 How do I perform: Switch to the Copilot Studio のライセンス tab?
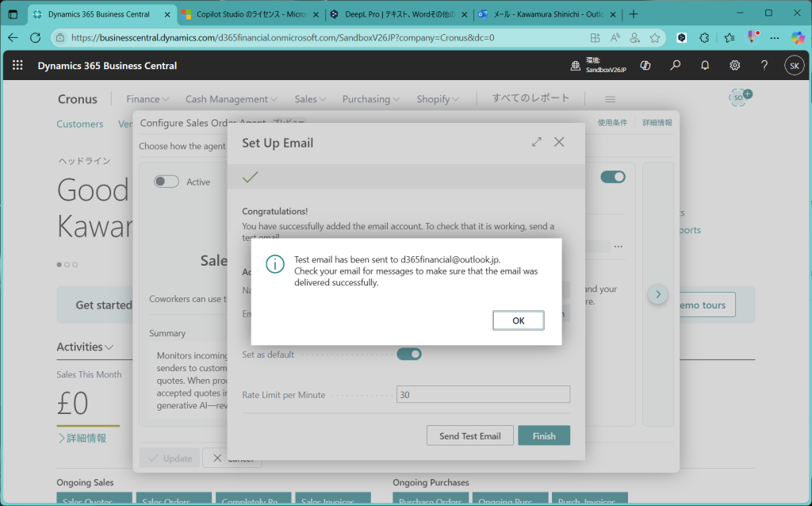pyautogui.click(x=252, y=14)
